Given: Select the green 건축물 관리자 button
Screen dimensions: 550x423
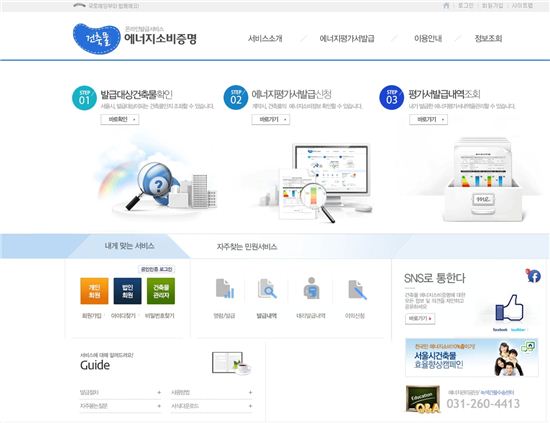Looking at the screenshot, I should [161, 291].
